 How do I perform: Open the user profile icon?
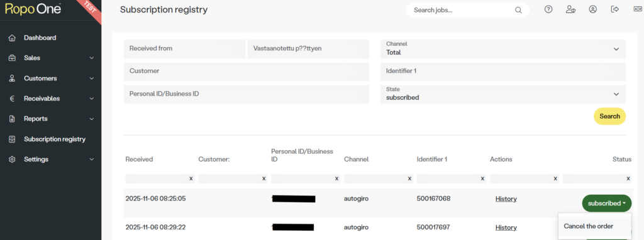coord(592,9)
